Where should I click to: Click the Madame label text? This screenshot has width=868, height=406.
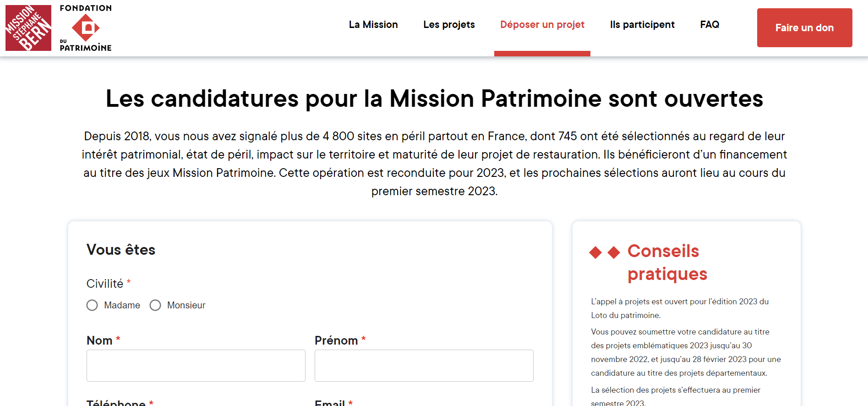click(x=122, y=305)
